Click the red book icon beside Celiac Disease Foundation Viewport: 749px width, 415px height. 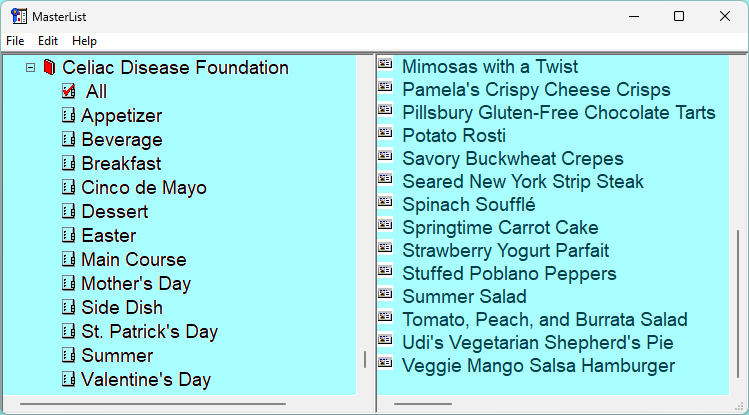click(x=49, y=67)
